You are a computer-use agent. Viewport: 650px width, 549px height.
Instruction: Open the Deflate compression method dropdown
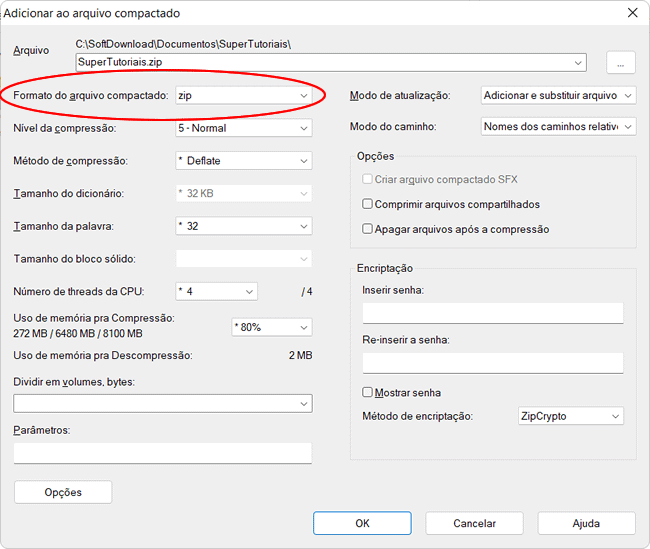pyautogui.click(x=243, y=160)
